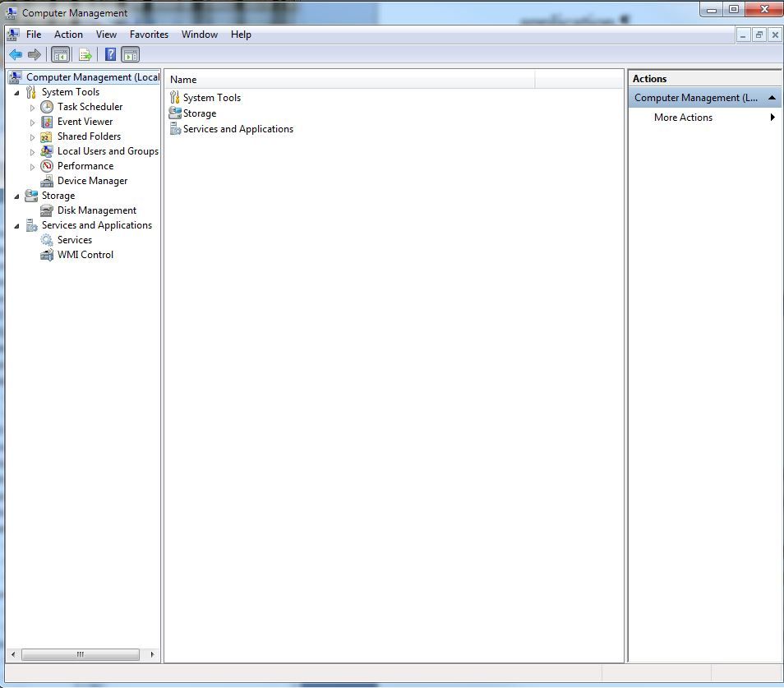The width and height of the screenshot is (784, 688).
Task: Click the WMI Control icon
Action: coord(45,254)
